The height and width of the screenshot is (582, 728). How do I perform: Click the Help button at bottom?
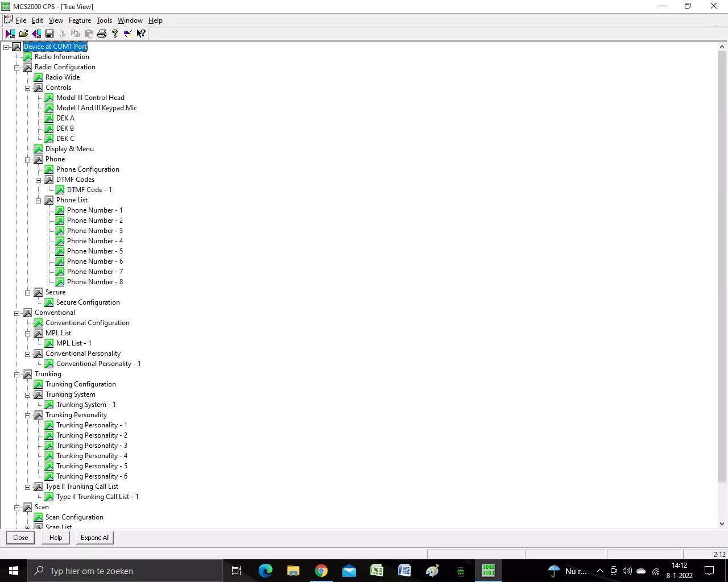coord(56,538)
